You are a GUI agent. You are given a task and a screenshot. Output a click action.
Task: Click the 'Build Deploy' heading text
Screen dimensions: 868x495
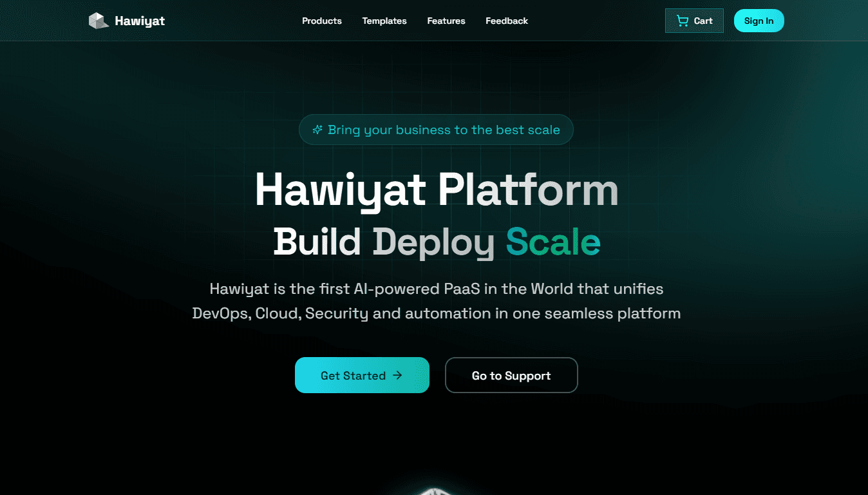382,243
